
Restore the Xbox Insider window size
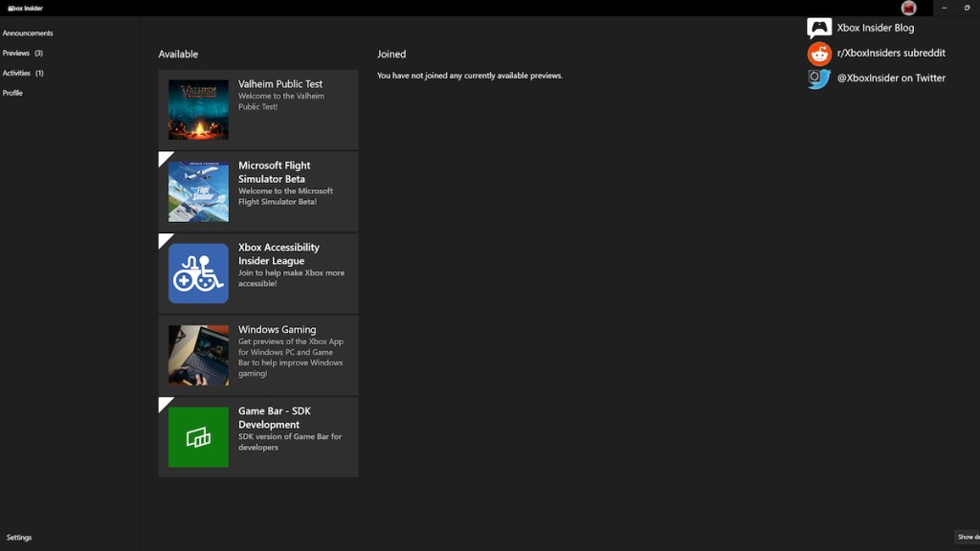click(x=967, y=8)
